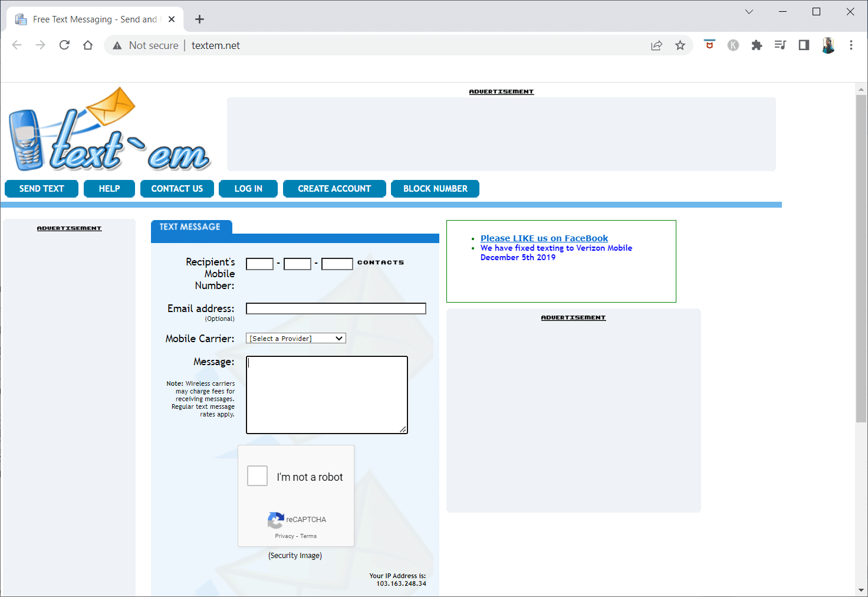Open the Extensions puzzle icon
Screen dimensions: 868x597
[757, 45]
